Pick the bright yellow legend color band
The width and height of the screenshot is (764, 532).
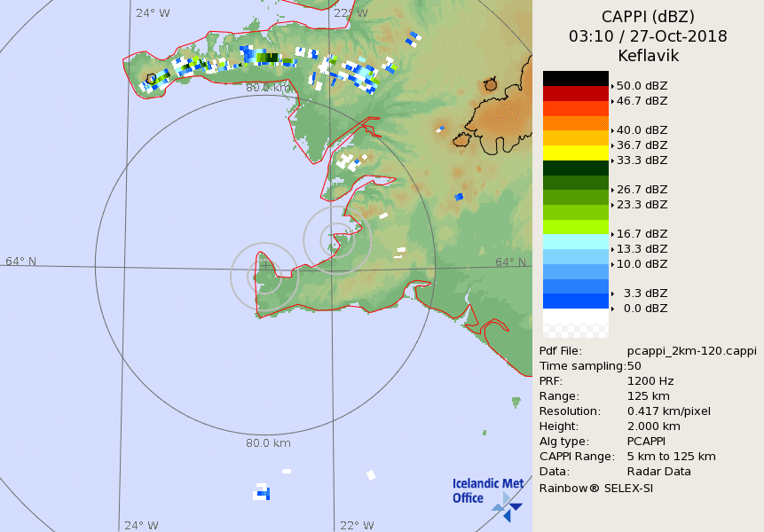(x=576, y=153)
